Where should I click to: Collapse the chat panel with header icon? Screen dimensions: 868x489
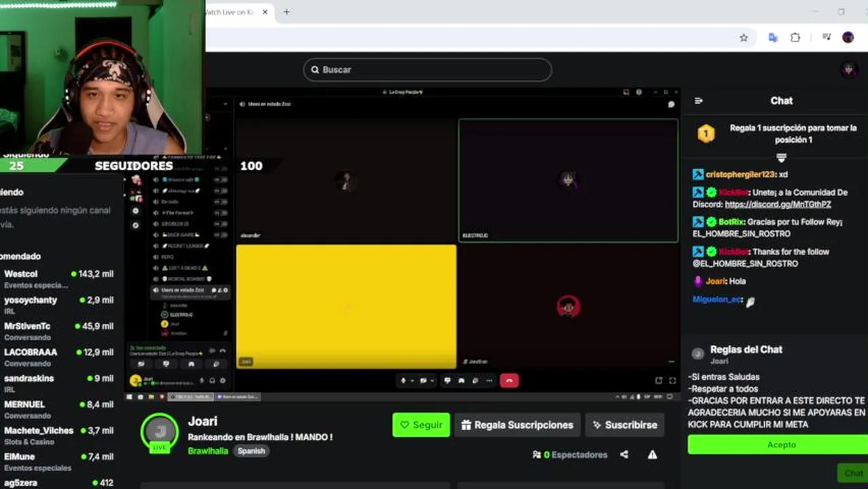699,101
